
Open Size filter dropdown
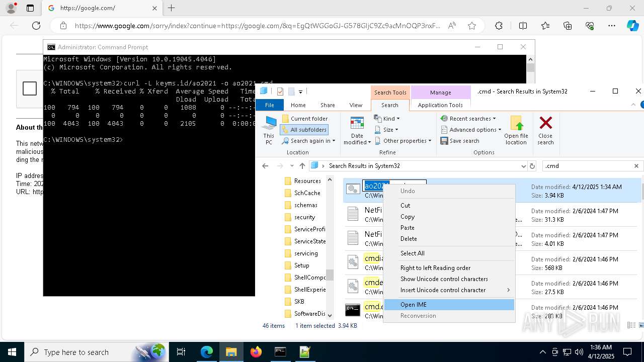[x=387, y=130]
